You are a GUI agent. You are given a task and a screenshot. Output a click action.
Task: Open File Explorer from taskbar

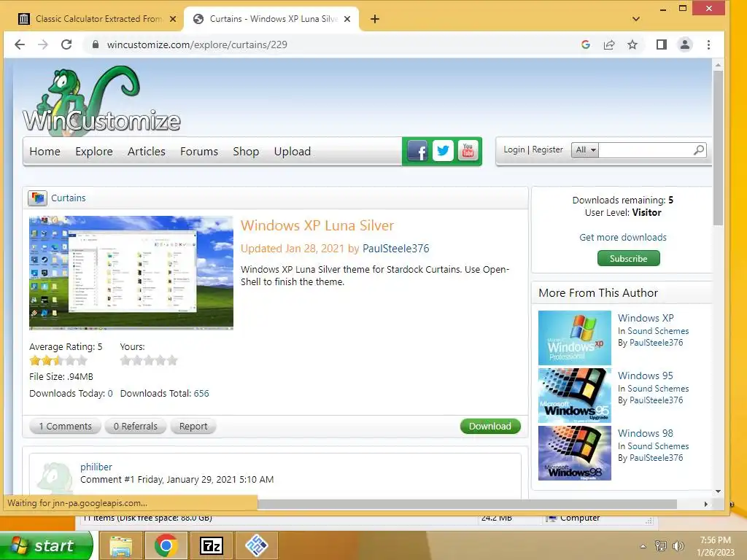tap(121, 545)
